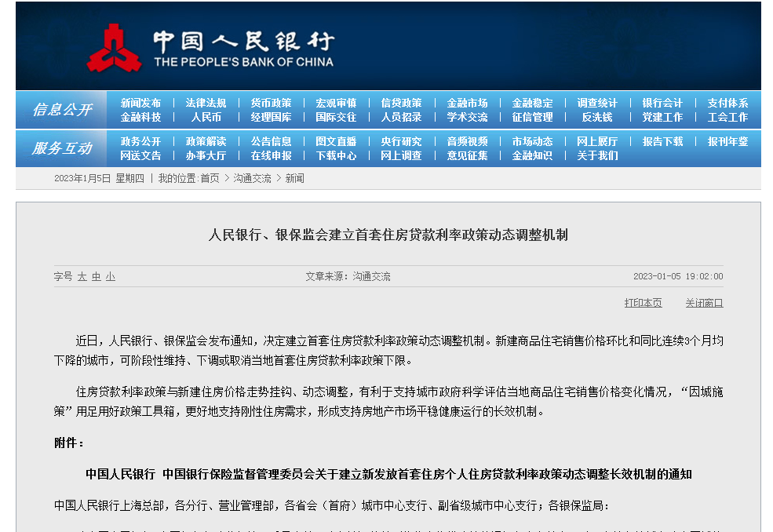Open 音频视频 section

pos(467,141)
